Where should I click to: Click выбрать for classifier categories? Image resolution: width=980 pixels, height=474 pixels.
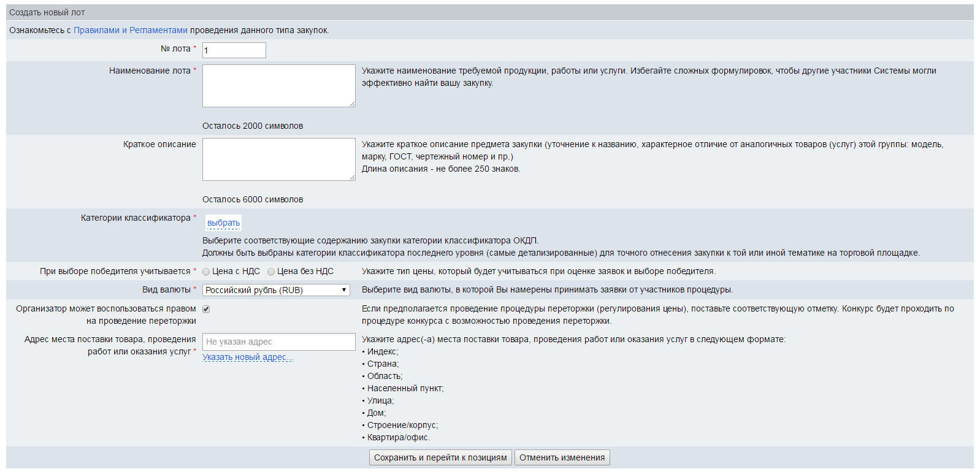(223, 223)
